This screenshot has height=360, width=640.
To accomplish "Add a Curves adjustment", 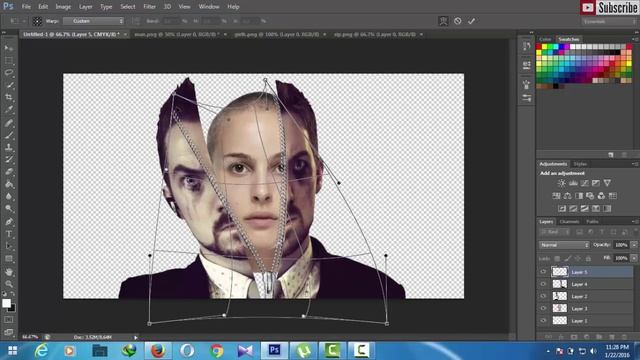I will coord(584,183).
